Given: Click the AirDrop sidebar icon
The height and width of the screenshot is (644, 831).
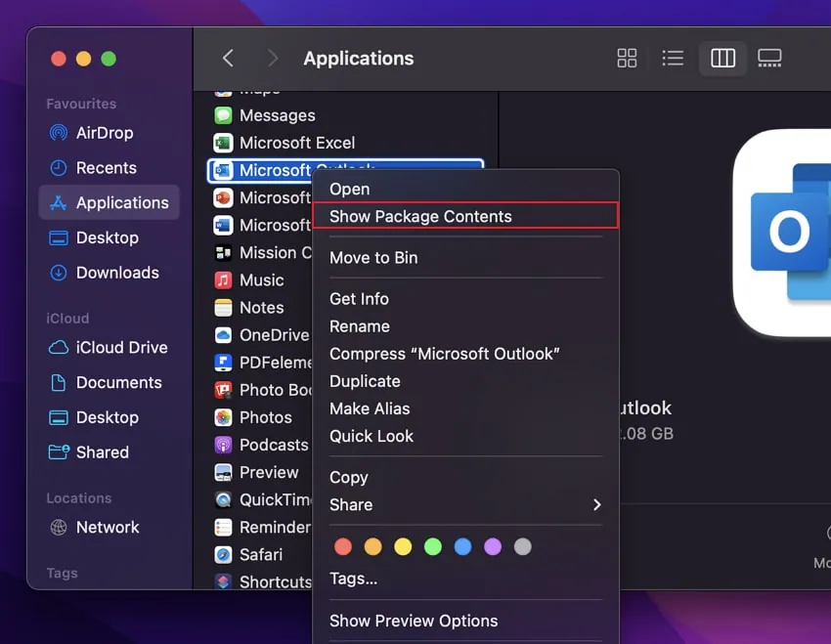Looking at the screenshot, I should click(59, 132).
